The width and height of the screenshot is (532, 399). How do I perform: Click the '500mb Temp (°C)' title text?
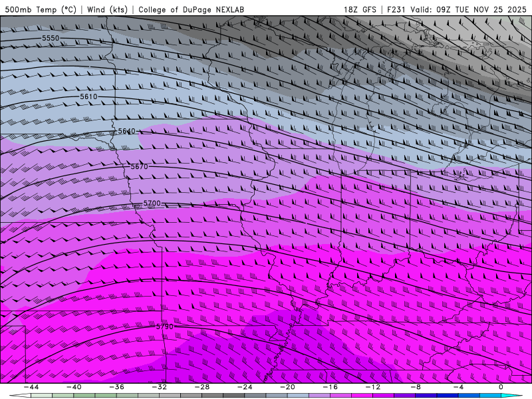(x=41, y=9)
